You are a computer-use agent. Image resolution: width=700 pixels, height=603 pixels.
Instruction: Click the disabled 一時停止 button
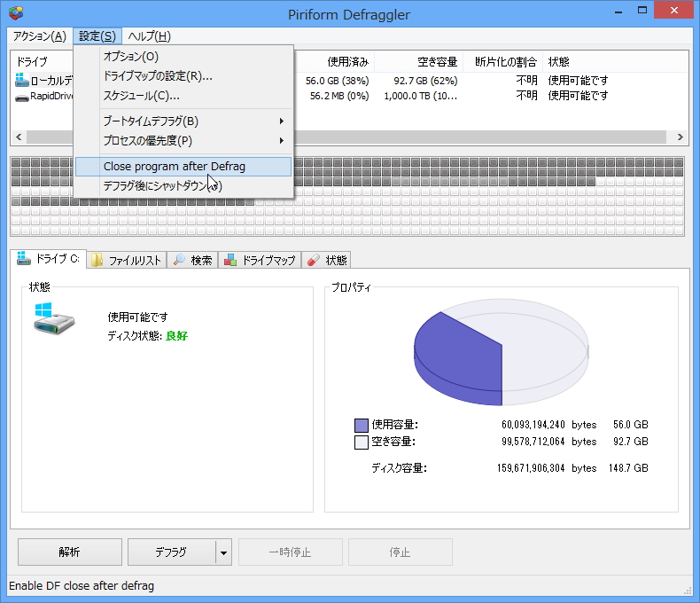click(x=290, y=552)
